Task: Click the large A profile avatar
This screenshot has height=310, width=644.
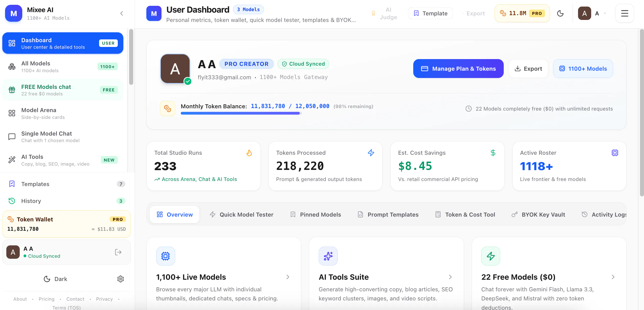Action: pos(175,69)
